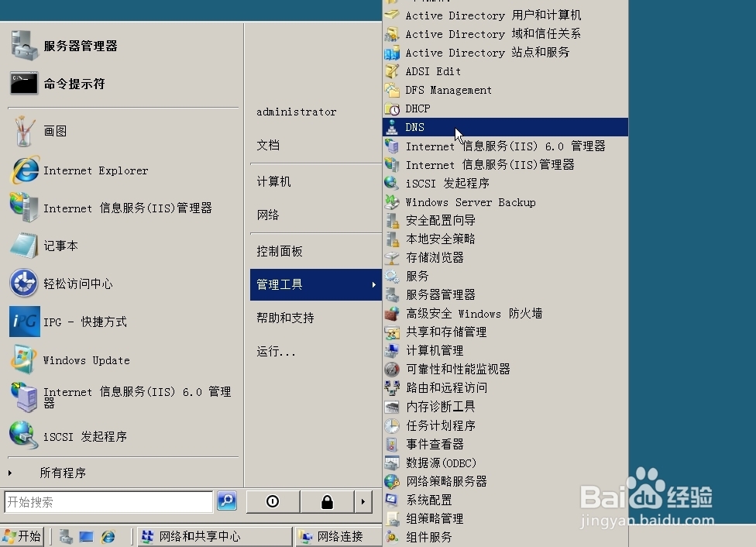Open 服务器管理器 in the administrative tools submenu

tap(505, 294)
